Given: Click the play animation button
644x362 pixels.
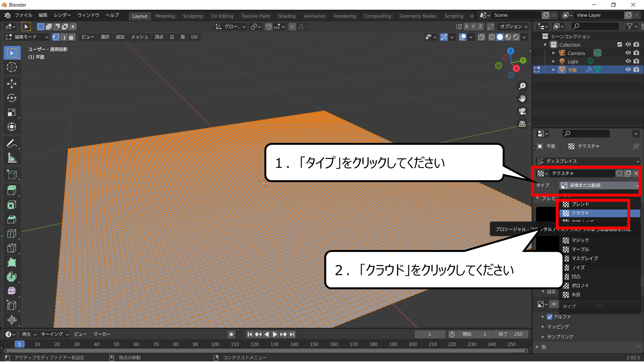Looking at the screenshot, I should [x=275, y=334].
